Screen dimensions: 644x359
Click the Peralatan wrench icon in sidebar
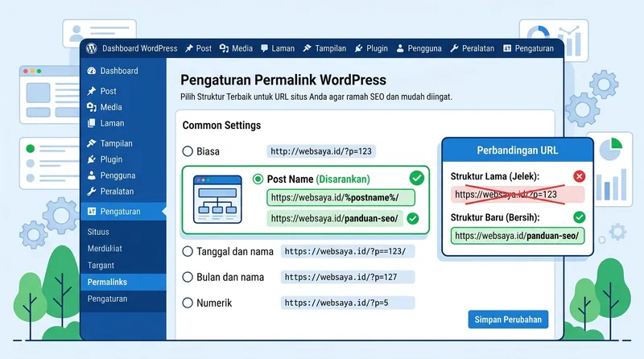click(x=92, y=192)
